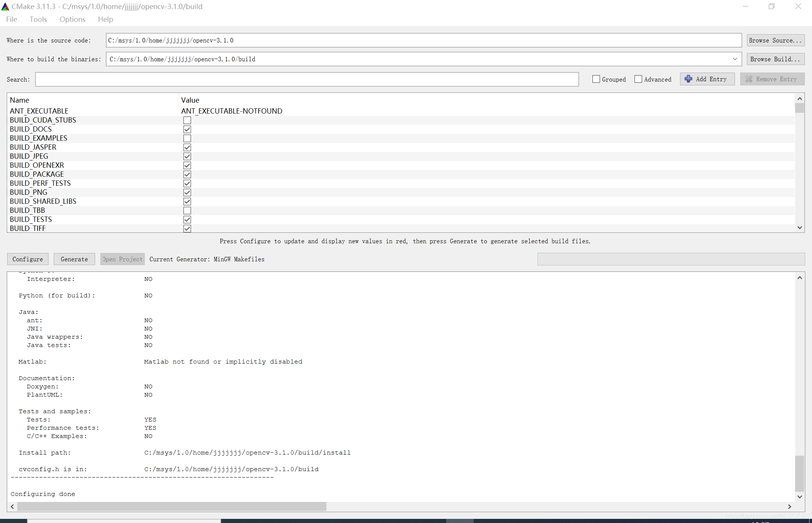Open the Tools menu
This screenshot has width=812, height=523.
(38, 19)
